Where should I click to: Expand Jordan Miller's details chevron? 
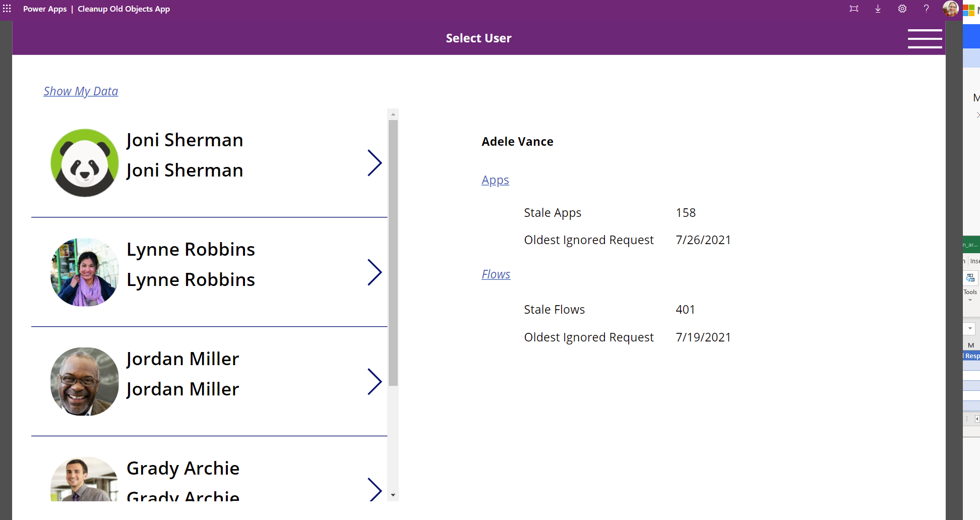[375, 382]
